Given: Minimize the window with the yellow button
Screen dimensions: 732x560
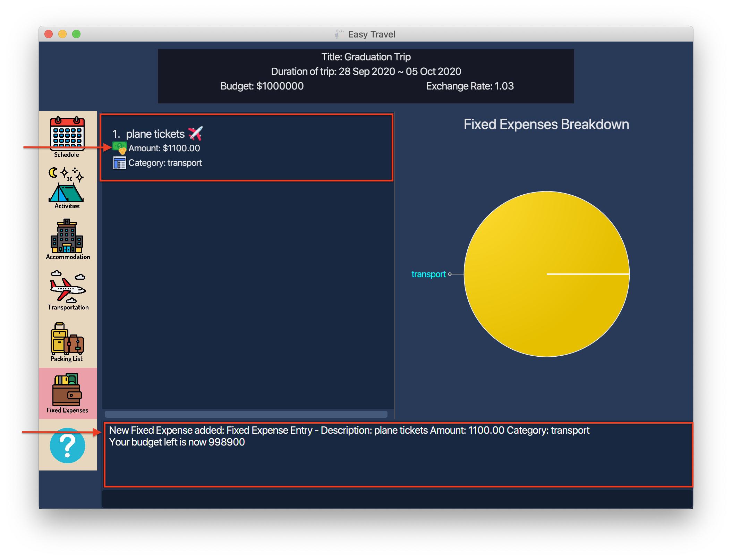Looking at the screenshot, I should [x=62, y=34].
